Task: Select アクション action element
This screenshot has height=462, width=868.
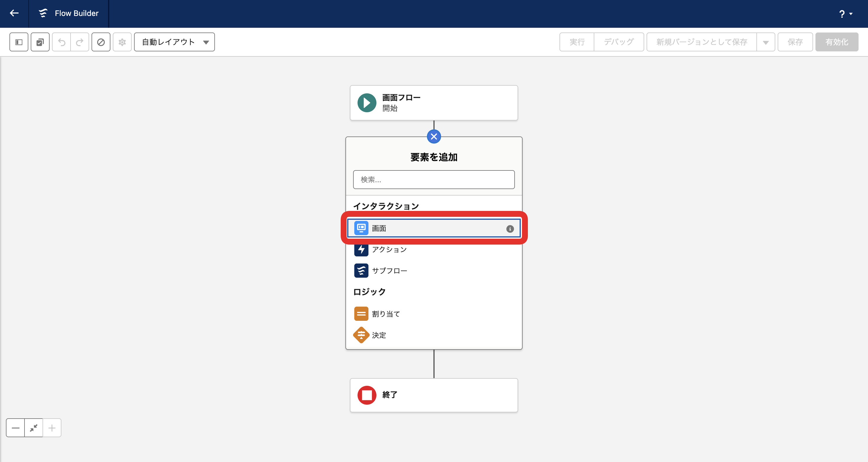Action: (x=389, y=250)
